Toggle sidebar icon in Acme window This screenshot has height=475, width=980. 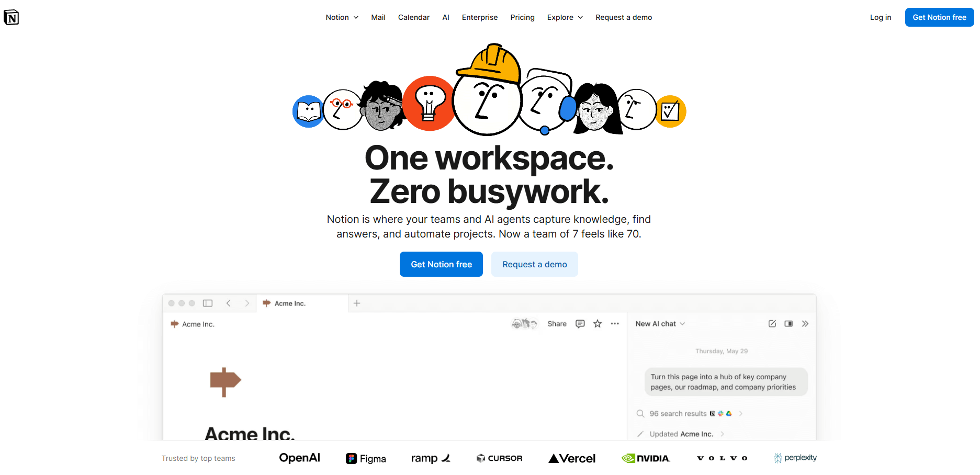208,303
